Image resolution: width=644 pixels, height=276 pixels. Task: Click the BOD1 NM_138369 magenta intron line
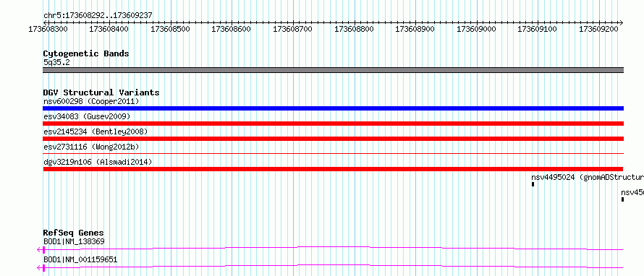(x=334, y=248)
